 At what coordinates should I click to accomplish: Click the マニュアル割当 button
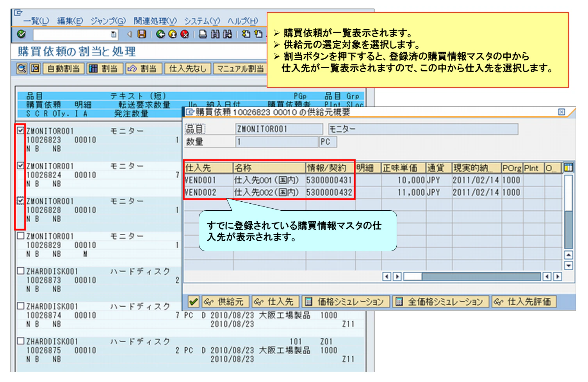[239, 69]
